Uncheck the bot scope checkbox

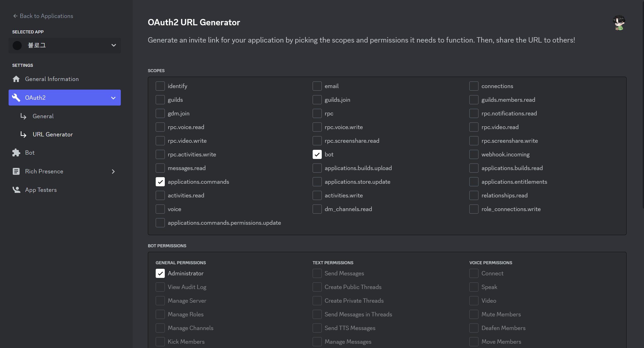click(317, 154)
